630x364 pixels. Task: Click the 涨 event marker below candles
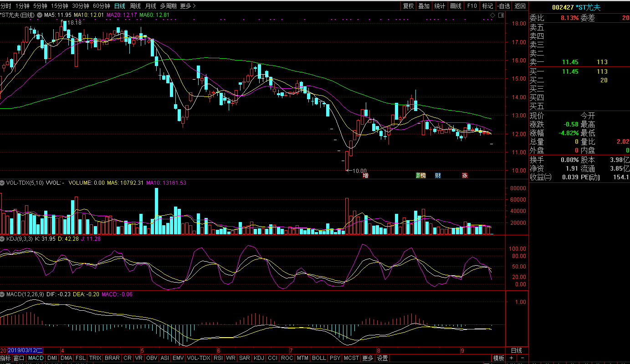(465, 176)
